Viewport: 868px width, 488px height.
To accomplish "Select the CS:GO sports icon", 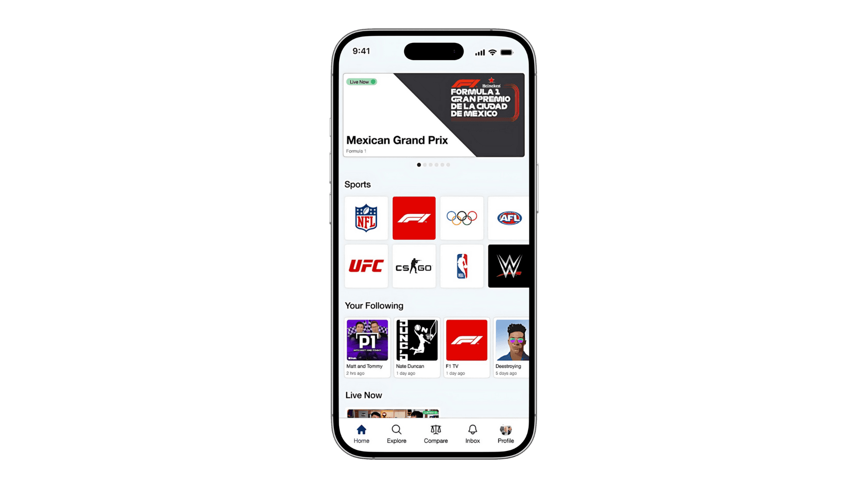I will (413, 265).
